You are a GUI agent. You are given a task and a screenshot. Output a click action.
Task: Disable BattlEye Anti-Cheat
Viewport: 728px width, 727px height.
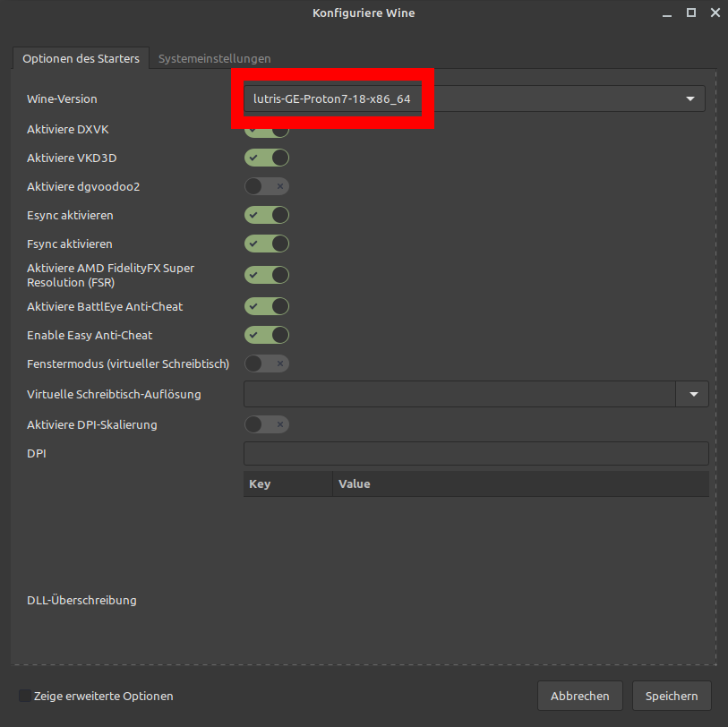pos(266,306)
